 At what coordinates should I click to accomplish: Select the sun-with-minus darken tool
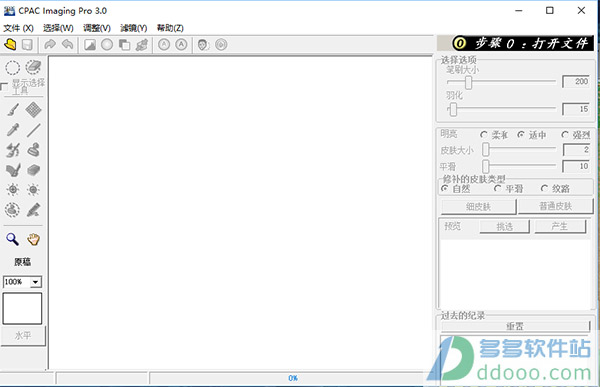click(x=33, y=189)
